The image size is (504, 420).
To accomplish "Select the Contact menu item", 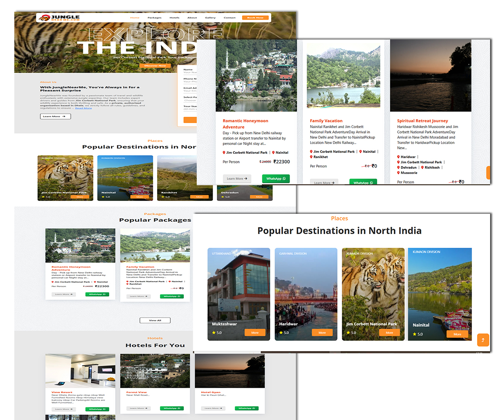I will click(230, 18).
